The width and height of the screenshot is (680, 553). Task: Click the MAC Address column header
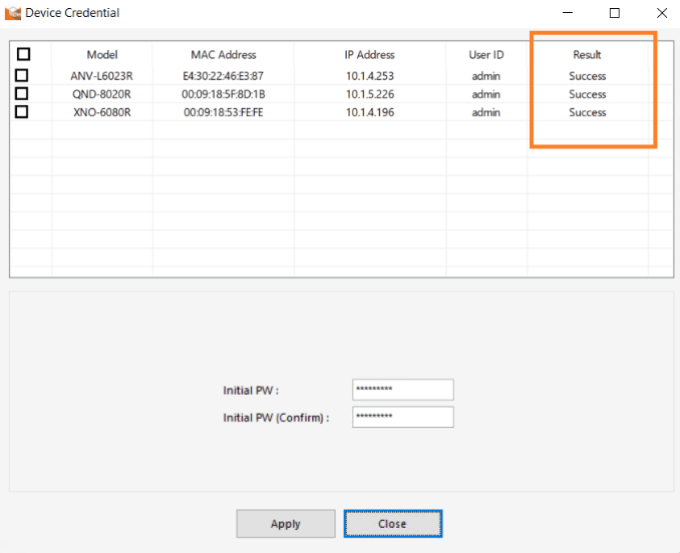point(223,55)
